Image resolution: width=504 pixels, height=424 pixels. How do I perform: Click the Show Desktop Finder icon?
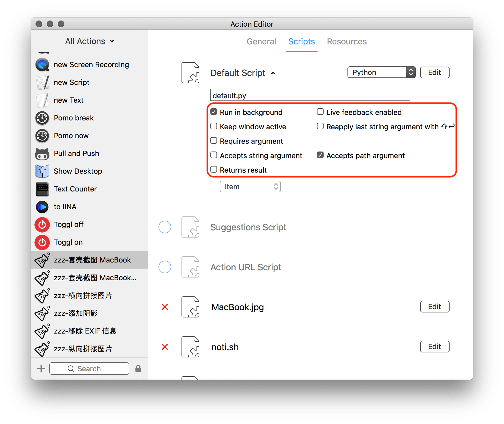tap(42, 171)
